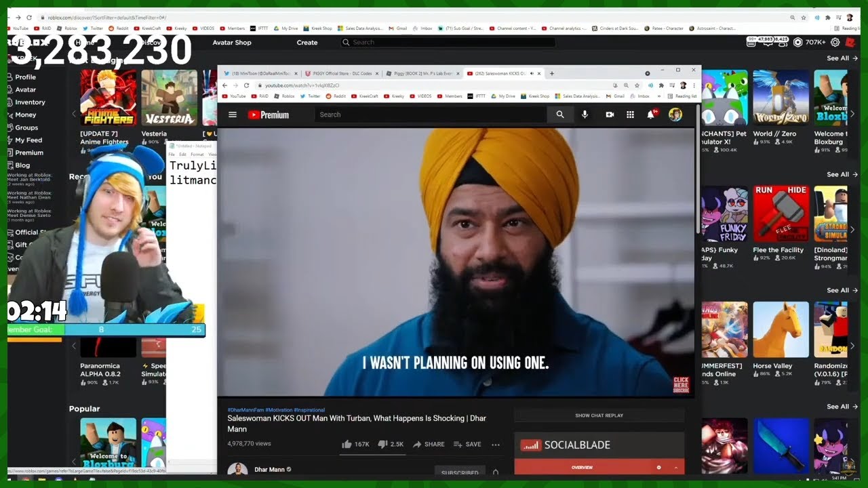Viewport: 868px width, 488px height.
Task: Open the Anime Fighters game thumbnail
Action: click(x=108, y=98)
